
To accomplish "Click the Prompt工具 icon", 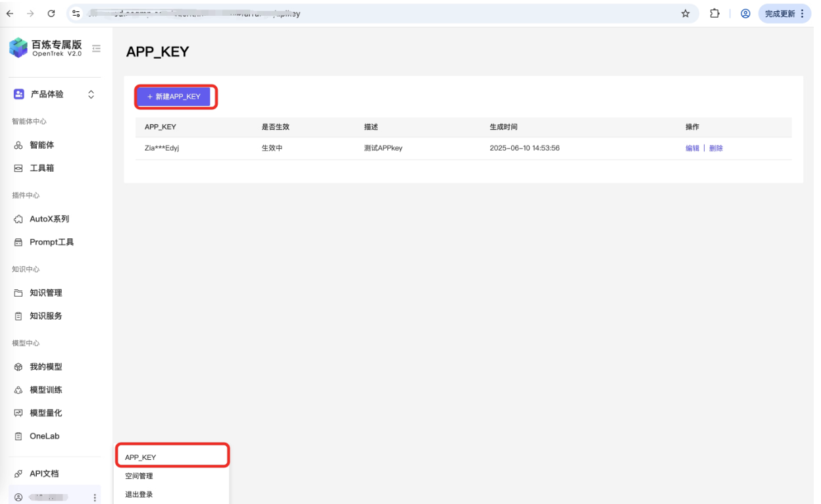I will click(18, 242).
